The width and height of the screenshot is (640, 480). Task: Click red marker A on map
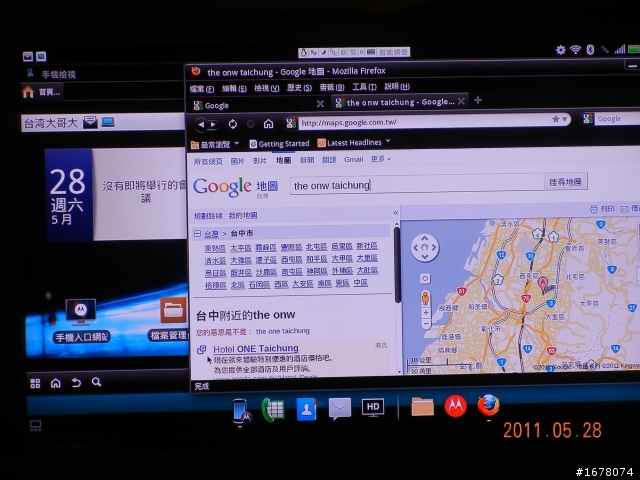543,283
